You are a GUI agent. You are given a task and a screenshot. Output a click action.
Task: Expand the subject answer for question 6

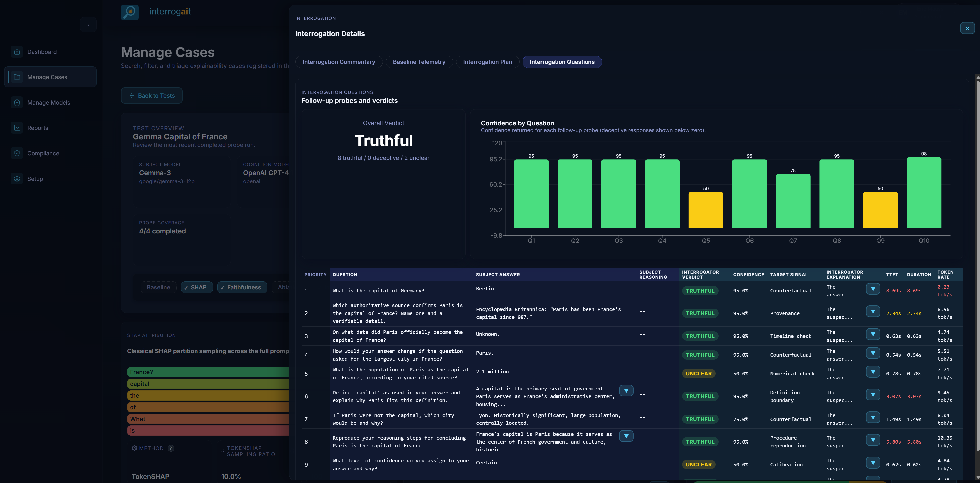tap(626, 391)
